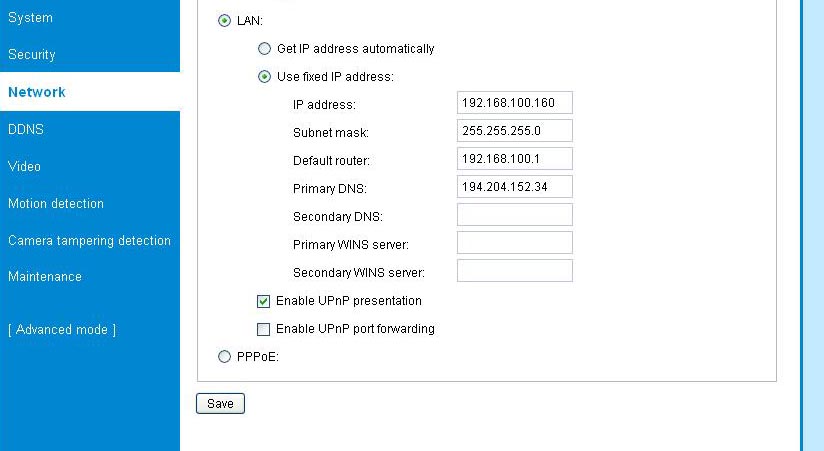Open the Maintenance page
The width and height of the screenshot is (824, 451).
click(45, 276)
